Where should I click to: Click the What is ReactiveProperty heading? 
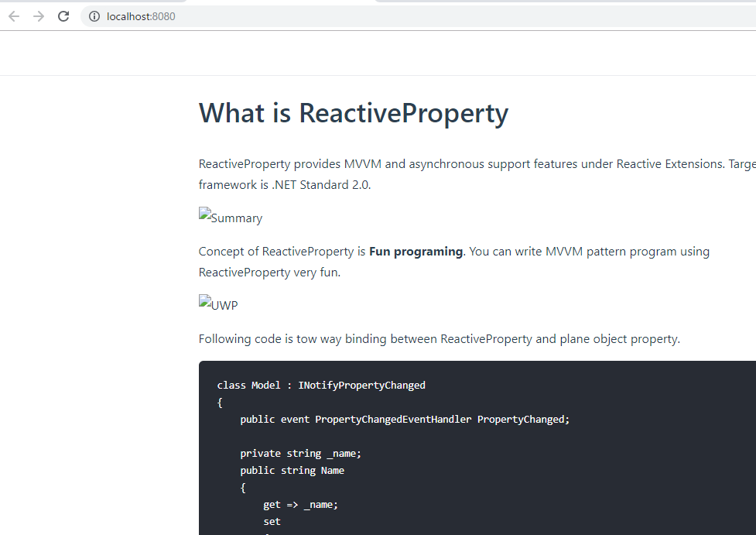point(354,113)
